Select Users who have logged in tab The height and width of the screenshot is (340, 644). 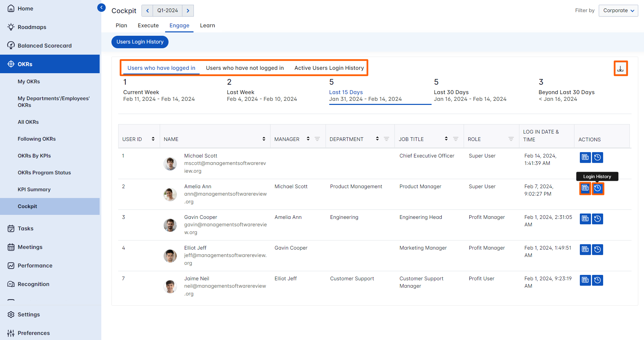tap(161, 68)
